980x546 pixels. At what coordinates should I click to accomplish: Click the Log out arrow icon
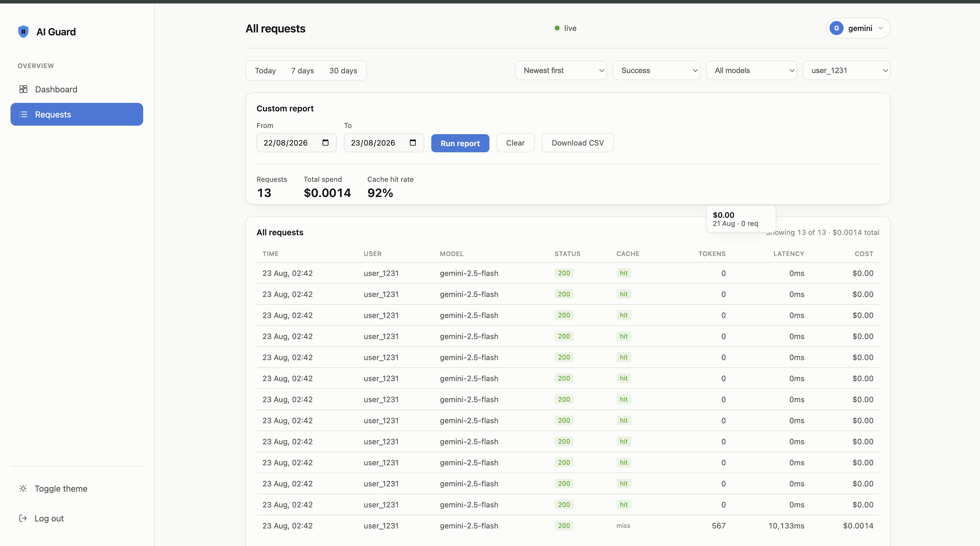(23, 518)
